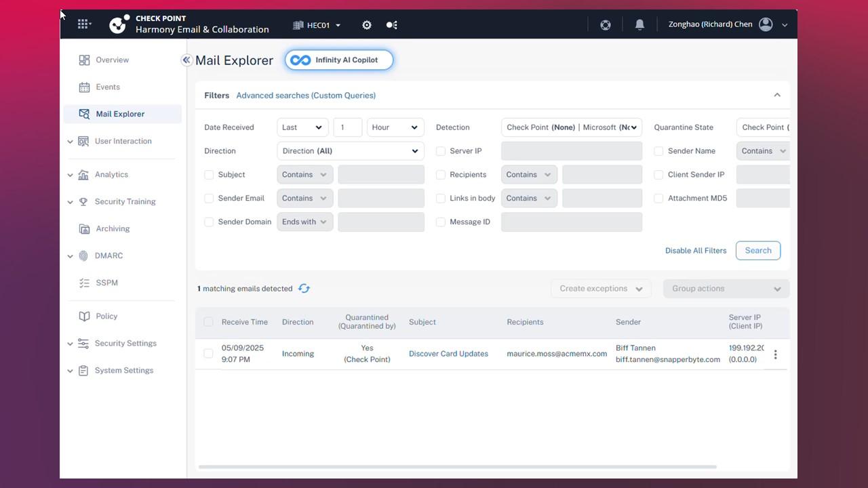The height and width of the screenshot is (488, 868).
Task: Click the Mail Explorer envelope icon
Action: pyautogui.click(x=84, y=114)
